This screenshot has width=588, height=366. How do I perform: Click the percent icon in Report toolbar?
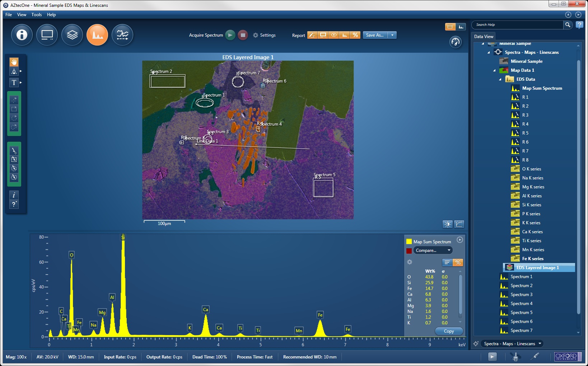tap(355, 35)
